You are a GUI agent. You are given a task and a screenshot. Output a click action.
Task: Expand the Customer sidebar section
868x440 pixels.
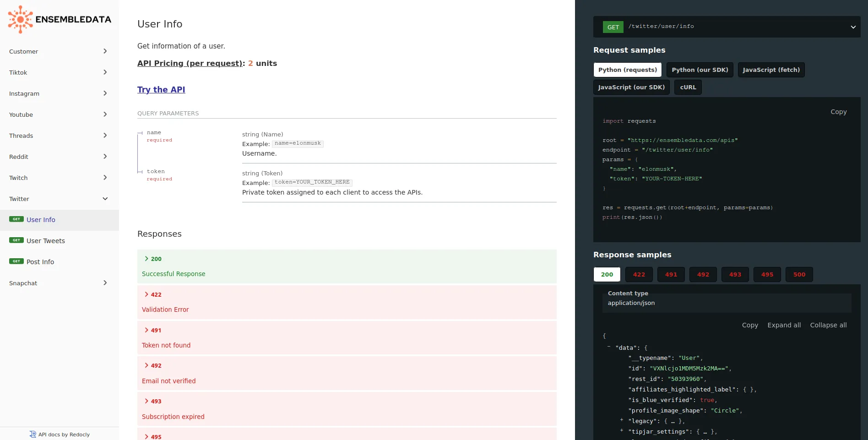[60, 51]
